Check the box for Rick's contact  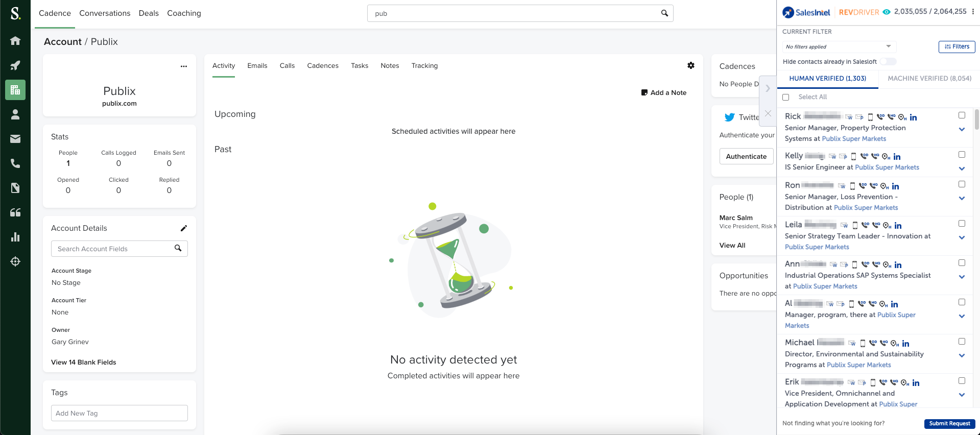point(962,115)
